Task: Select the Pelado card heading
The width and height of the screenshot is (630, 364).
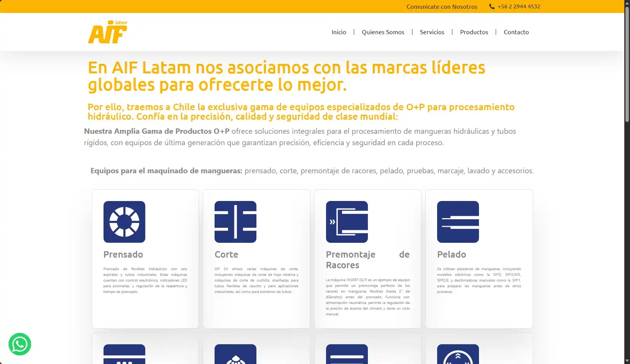Action: (452, 255)
